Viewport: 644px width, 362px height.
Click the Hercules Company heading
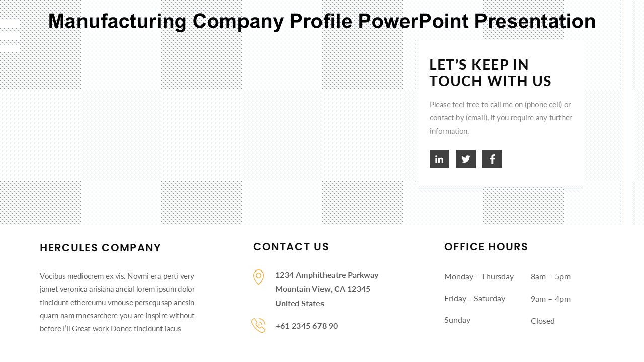tap(101, 248)
